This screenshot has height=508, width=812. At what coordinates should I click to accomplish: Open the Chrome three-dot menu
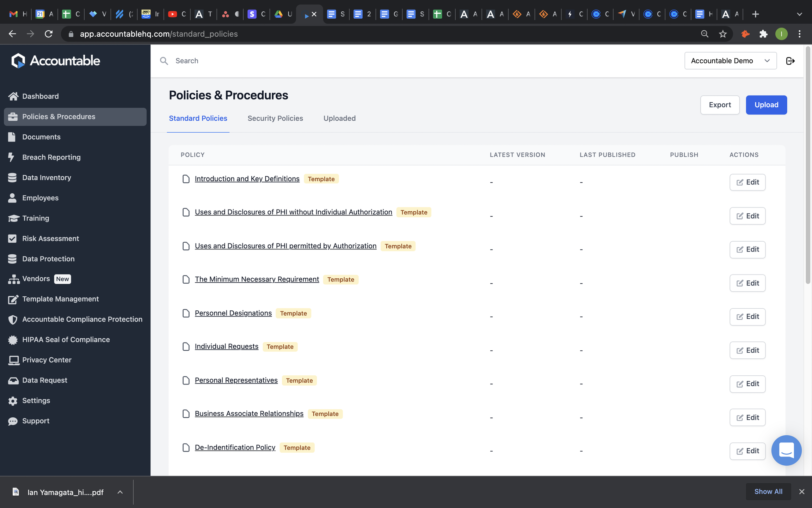(799, 34)
